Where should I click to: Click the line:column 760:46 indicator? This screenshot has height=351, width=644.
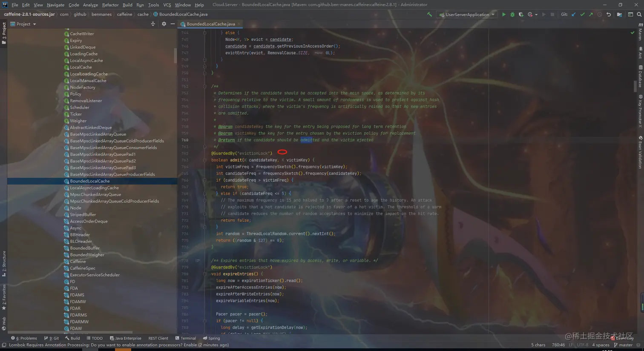tap(558, 345)
